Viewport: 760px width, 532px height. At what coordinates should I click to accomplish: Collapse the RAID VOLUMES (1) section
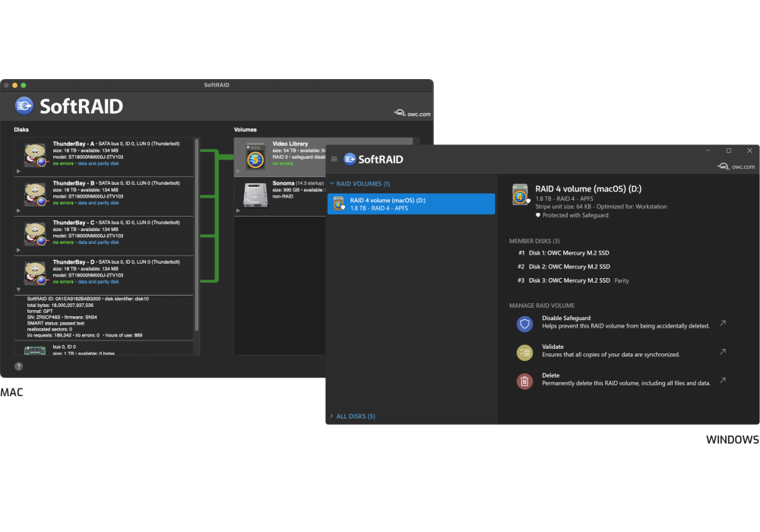pyautogui.click(x=360, y=184)
